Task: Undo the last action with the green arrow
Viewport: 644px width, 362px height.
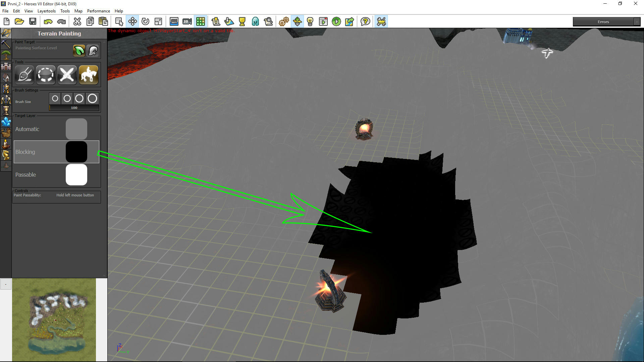Action: point(48,22)
